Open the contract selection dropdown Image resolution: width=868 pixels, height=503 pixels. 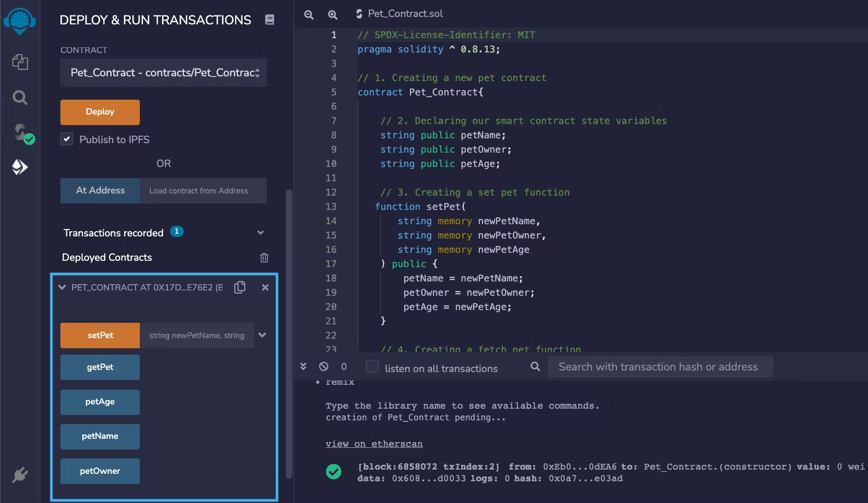(163, 73)
